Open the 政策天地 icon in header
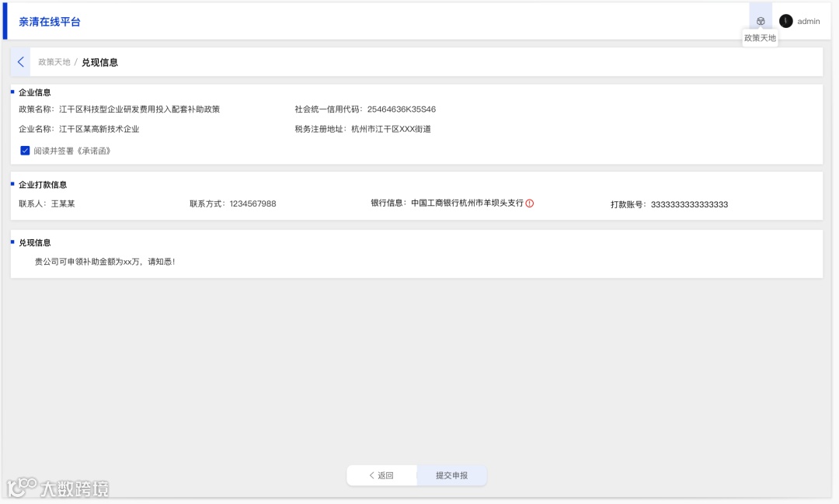 point(761,21)
